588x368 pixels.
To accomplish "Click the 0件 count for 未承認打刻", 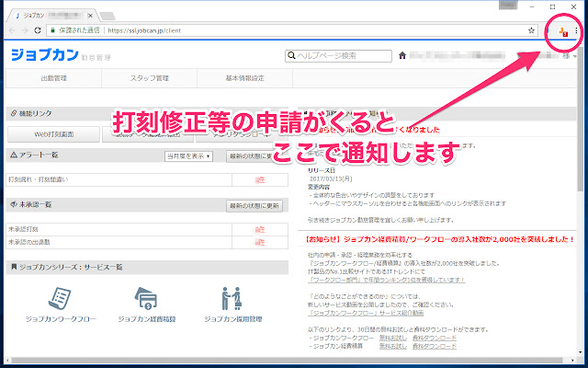I will pyautogui.click(x=260, y=229).
